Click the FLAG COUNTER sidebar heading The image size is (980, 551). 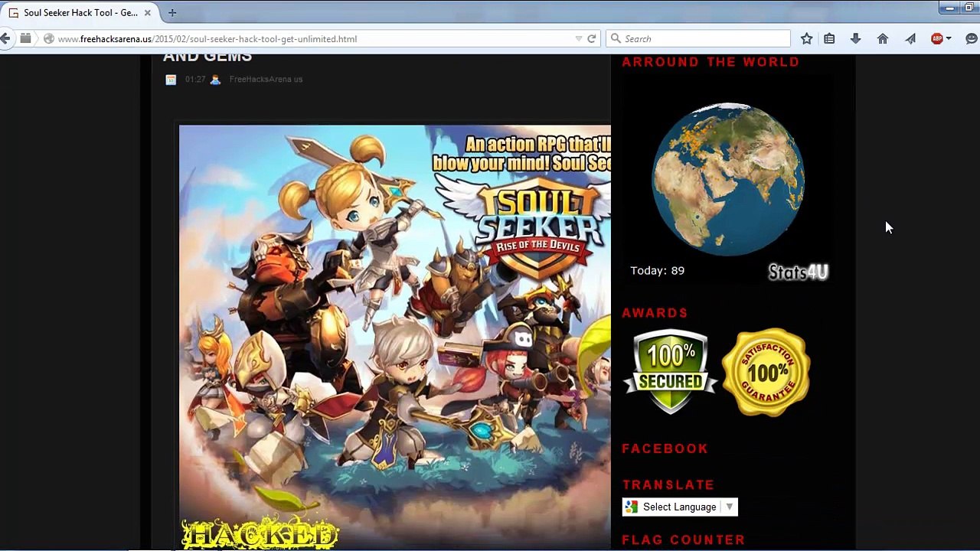[684, 540]
